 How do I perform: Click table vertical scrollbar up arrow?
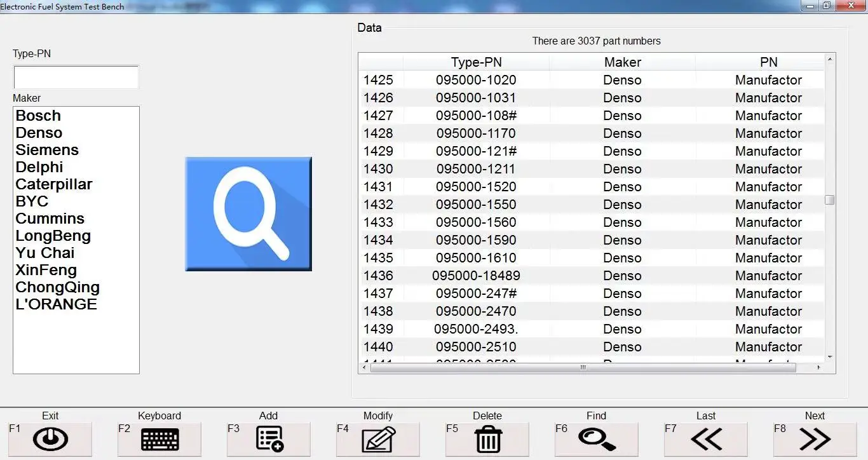tap(830, 60)
